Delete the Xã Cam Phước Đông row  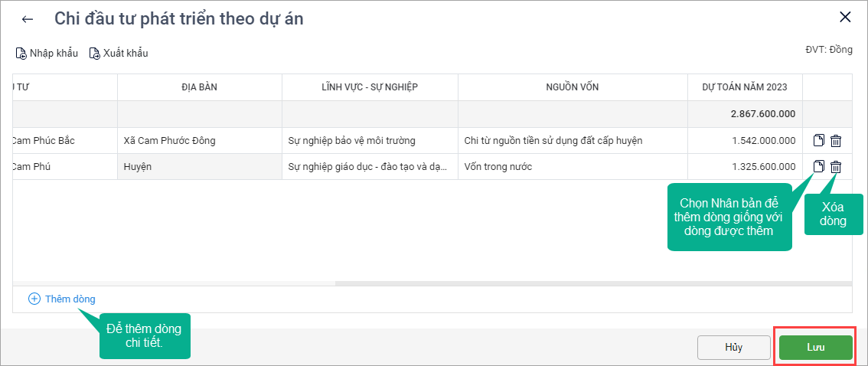pyautogui.click(x=836, y=141)
